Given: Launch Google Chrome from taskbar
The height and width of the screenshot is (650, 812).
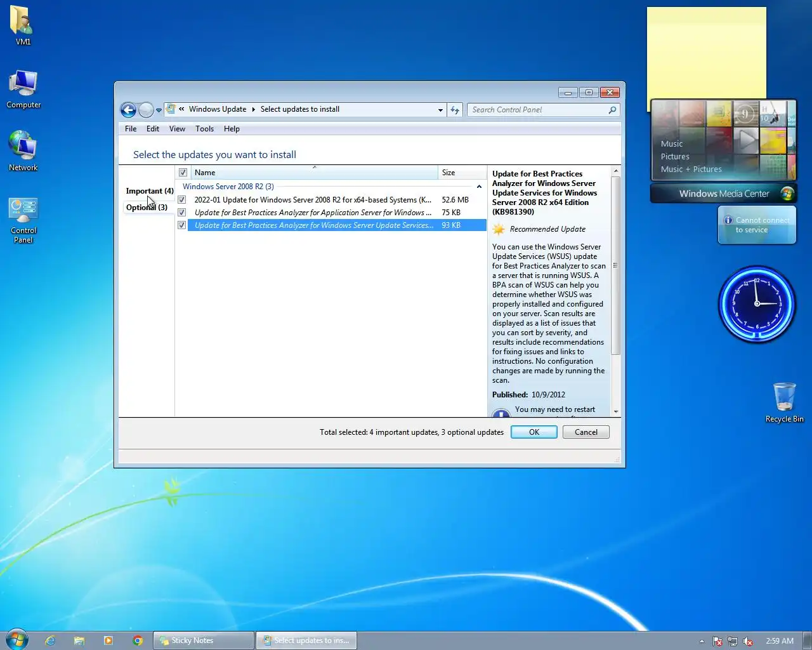Looking at the screenshot, I should point(138,640).
